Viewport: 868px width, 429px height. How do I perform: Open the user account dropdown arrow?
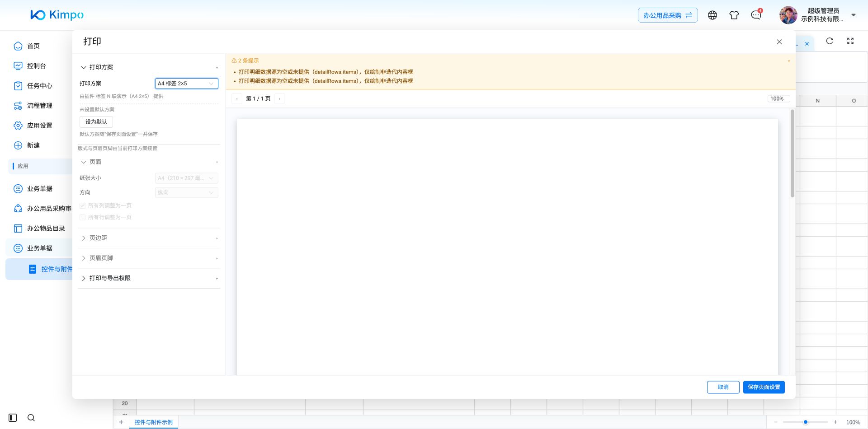854,15
